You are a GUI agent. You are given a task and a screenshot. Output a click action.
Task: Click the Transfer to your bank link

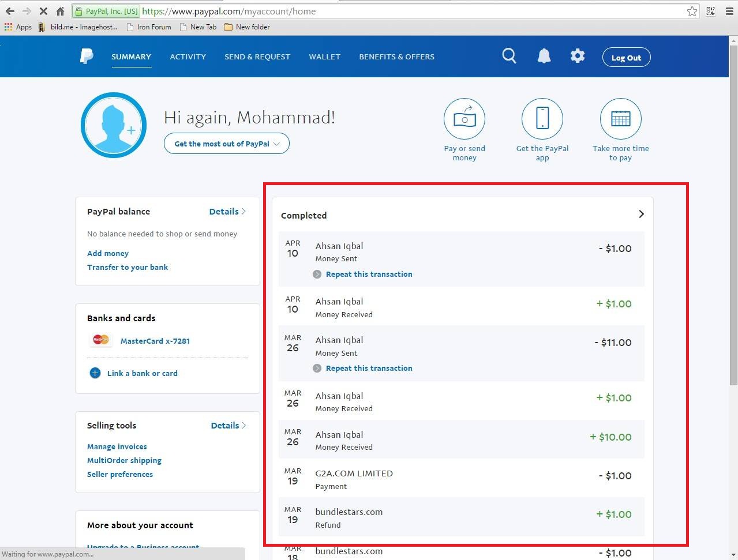128,267
